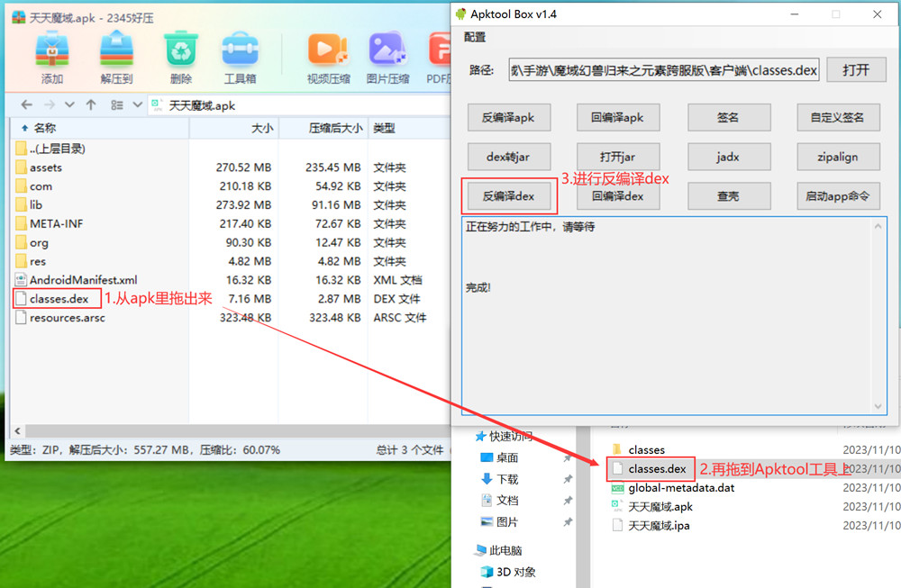The width and height of the screenshot is (901, 588).
Task: Click the 自定义签名 button
Action: [838, 118]
